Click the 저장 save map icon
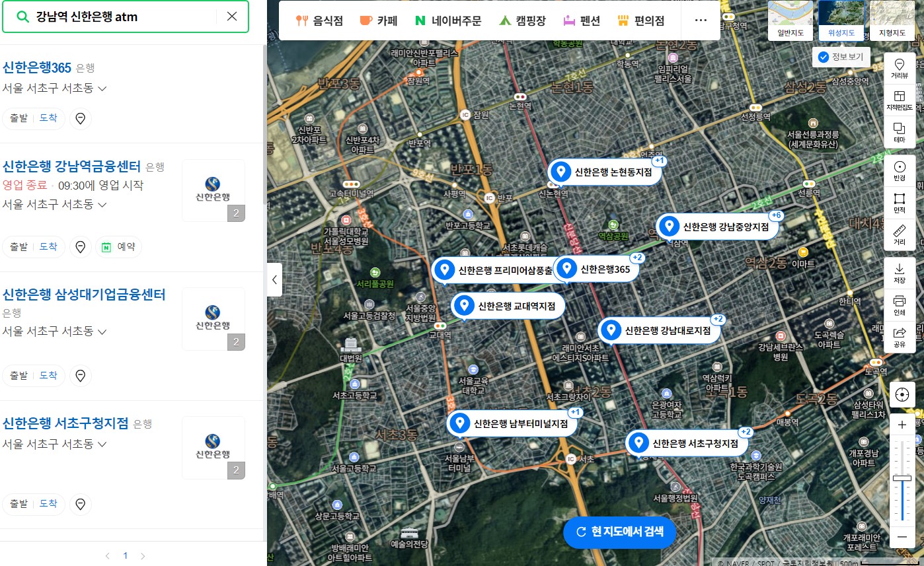 (900, 273)
